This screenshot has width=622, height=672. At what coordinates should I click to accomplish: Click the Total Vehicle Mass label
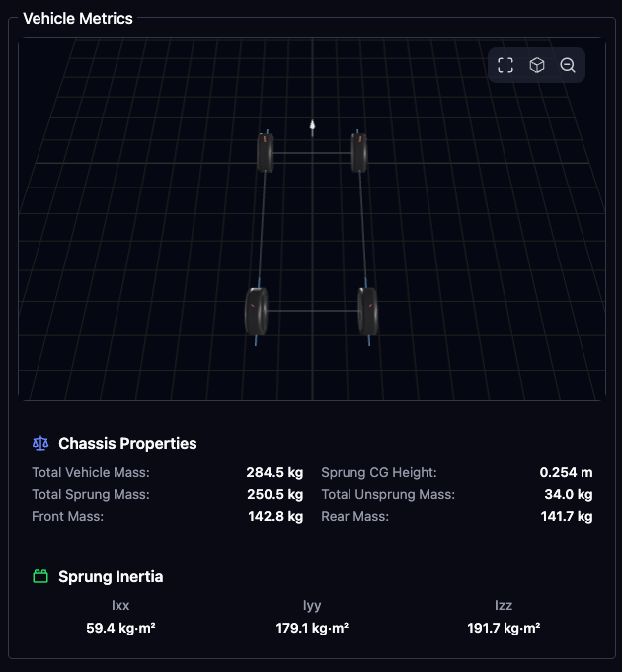coord(91,472)
